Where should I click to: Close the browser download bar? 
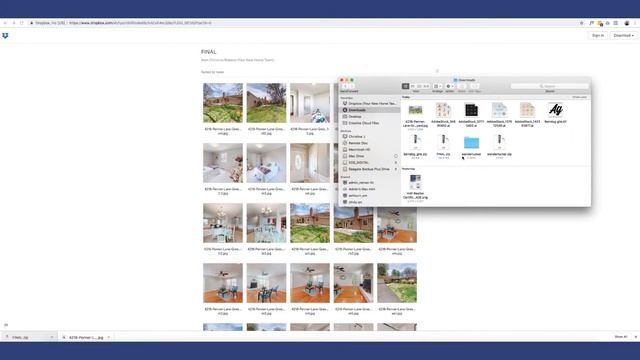(x=636, y=337)
